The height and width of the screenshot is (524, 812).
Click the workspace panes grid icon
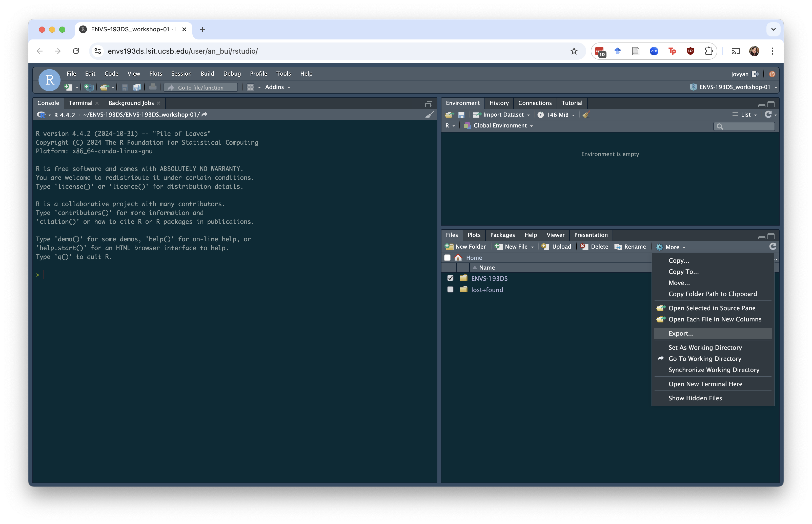(x=250, y=88)
